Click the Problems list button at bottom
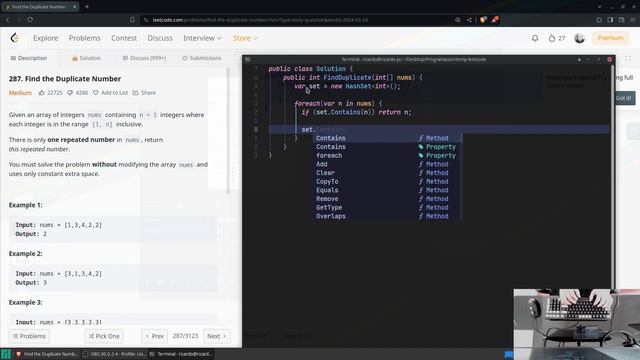Viewport: 640px width, 360px height. tap(29, 336)
